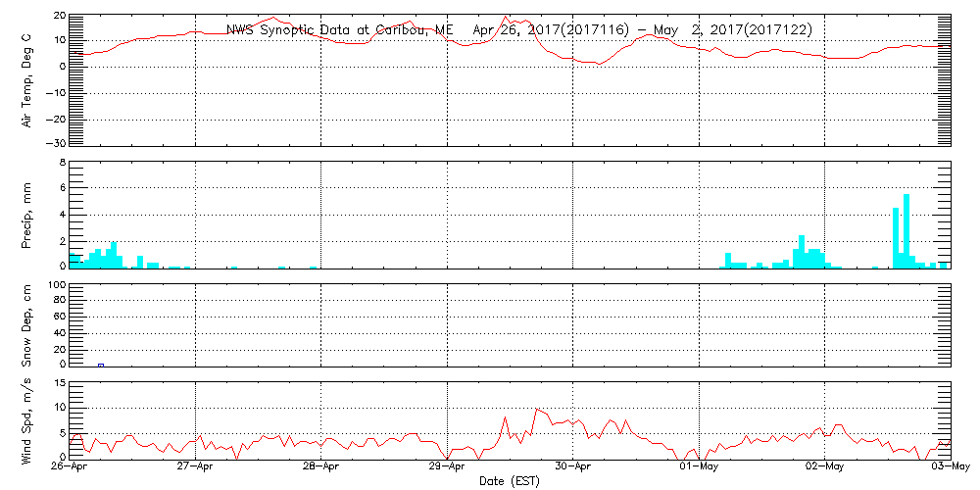Click the '100' tick on snow depth axis
980x490 pixels.
pyautogui.click(x=57, y=286)
